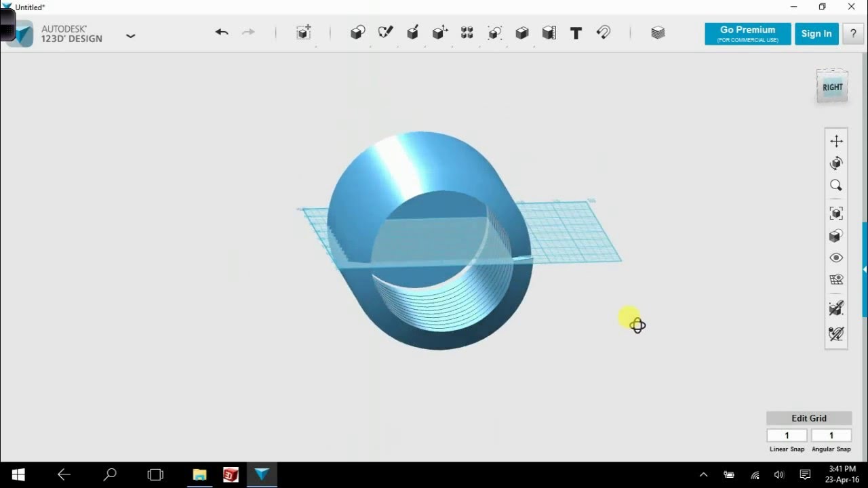
Task: Show hidden system tray icons
Action: pyautogui.click(x=703, y=475)
